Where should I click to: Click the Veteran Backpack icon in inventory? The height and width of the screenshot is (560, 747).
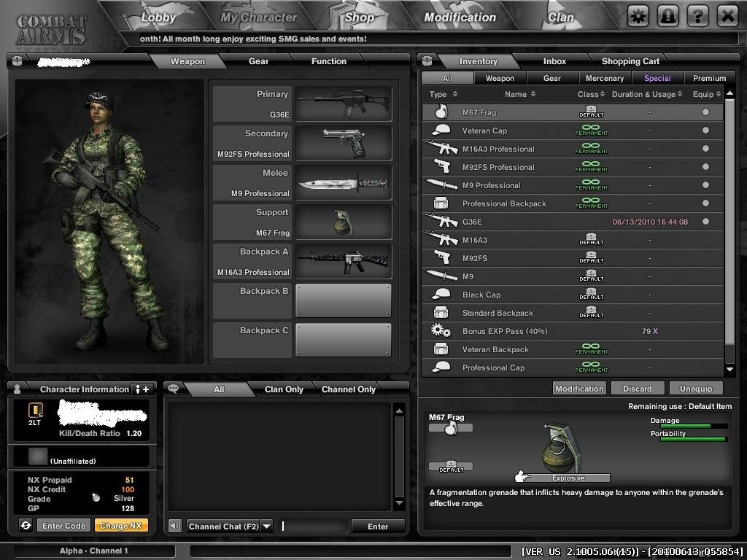[441, 349]
